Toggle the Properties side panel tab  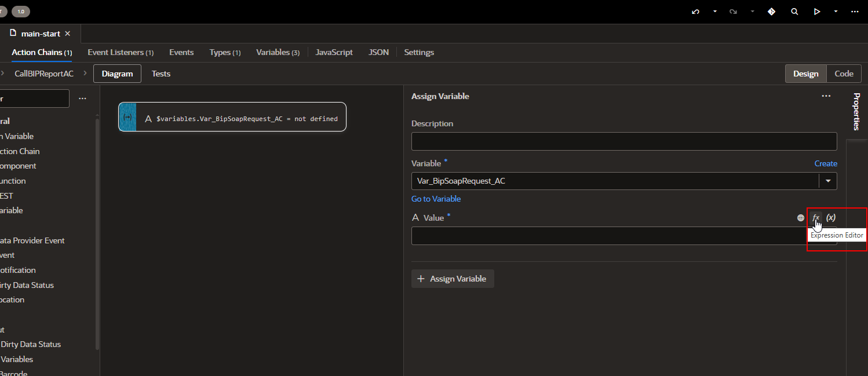856,111
